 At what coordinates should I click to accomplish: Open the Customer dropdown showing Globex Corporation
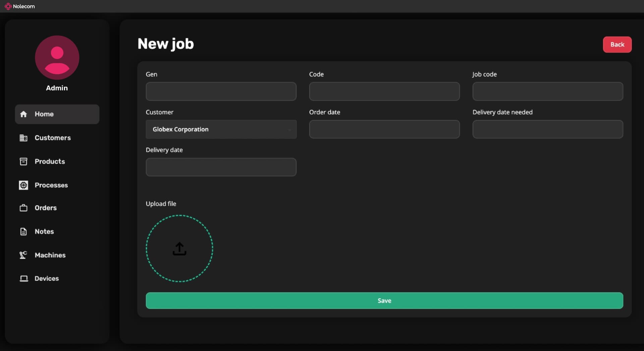pos(221,129)
